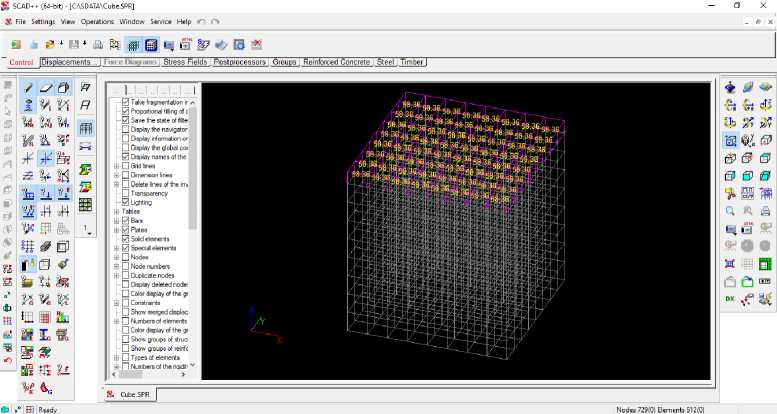Select the solid cyan cube view icon
This screenshot has width=777, height=414.
point(765,176)
